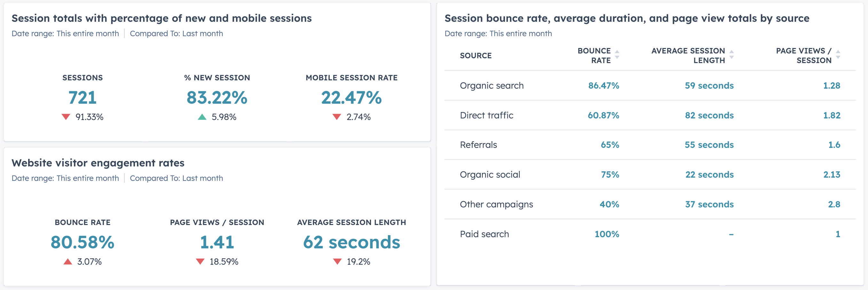Select the Paid search row label

click(x=484, y=234)
